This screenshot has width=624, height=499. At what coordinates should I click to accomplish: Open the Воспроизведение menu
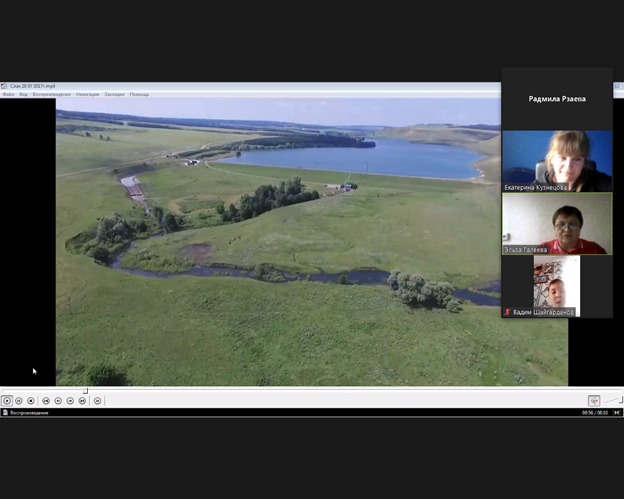[x=52, y=94]
